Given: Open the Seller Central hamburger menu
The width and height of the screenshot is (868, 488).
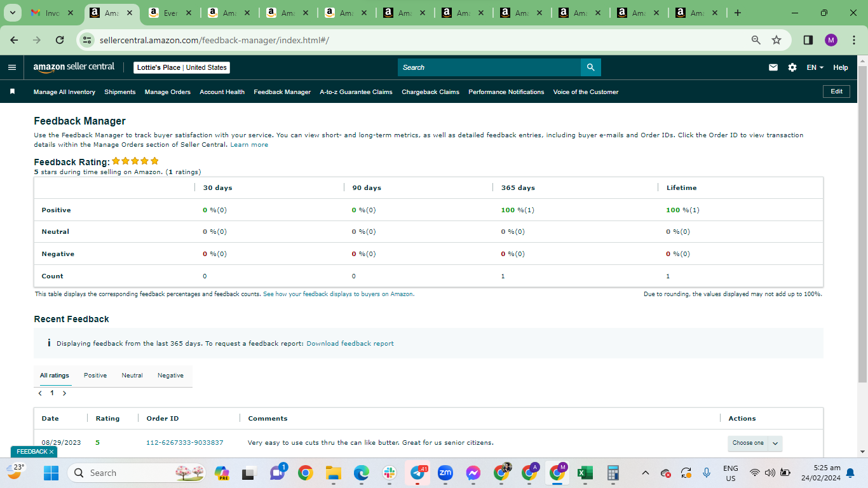Looking at the screenshot, I should [x=12, y=67].
